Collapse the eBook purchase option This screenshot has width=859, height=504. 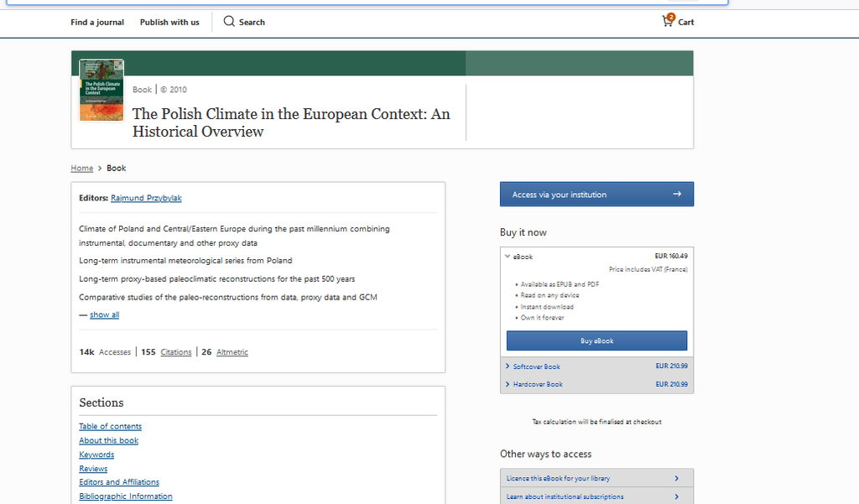(508, 257)
